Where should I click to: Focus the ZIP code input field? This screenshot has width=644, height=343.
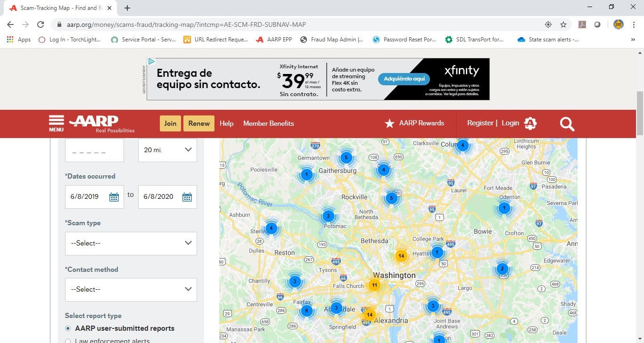94,150
